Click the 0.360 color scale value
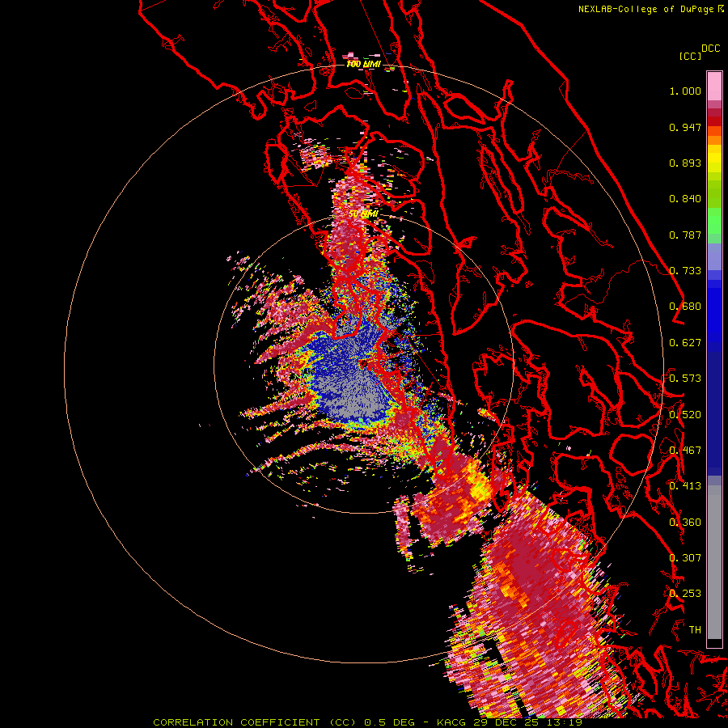The width and height of the screenshot is (728, 728). tap(685, 523)
